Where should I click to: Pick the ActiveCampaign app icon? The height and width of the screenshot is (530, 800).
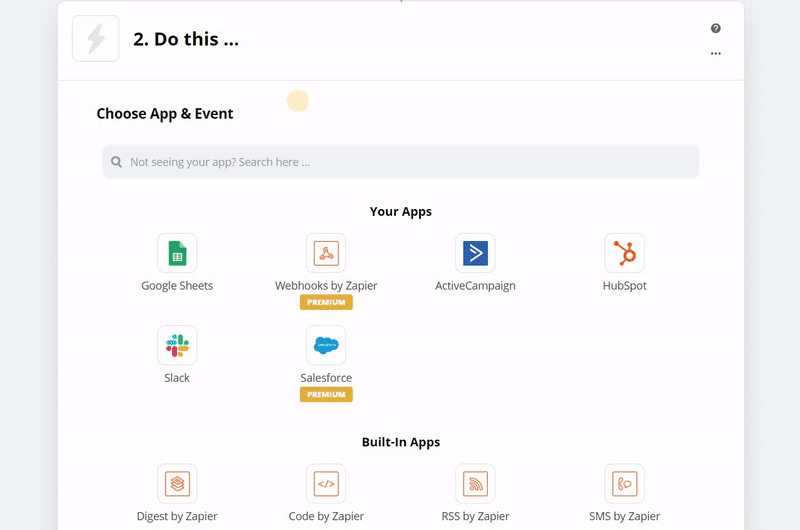(475, 253)
